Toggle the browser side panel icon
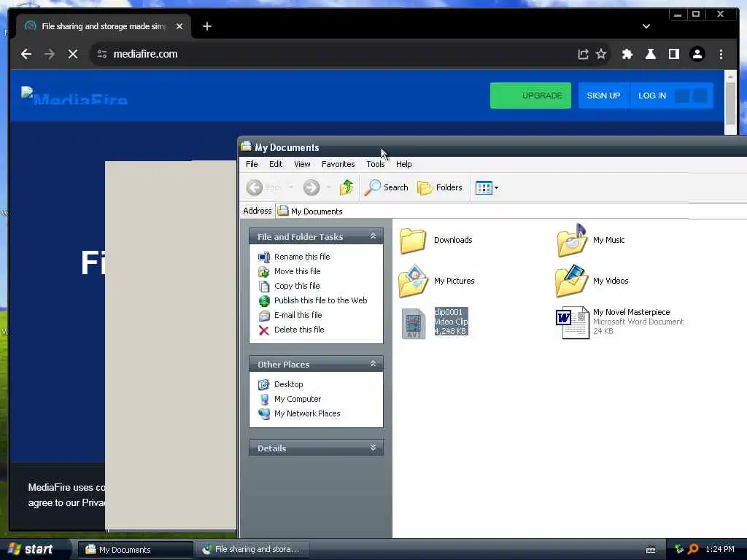Image resolution: width=747 pixels, height=560 pixels. 673,54
